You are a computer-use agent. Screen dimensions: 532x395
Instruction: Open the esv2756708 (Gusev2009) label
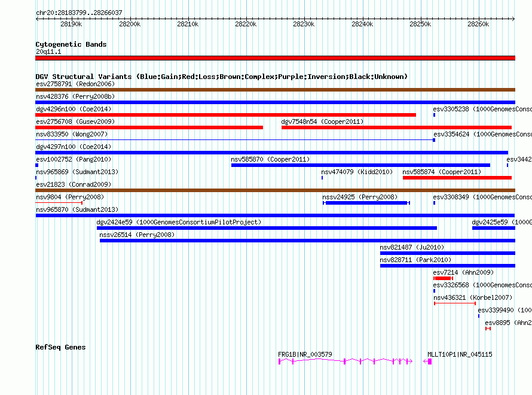(x=75, y=121)
